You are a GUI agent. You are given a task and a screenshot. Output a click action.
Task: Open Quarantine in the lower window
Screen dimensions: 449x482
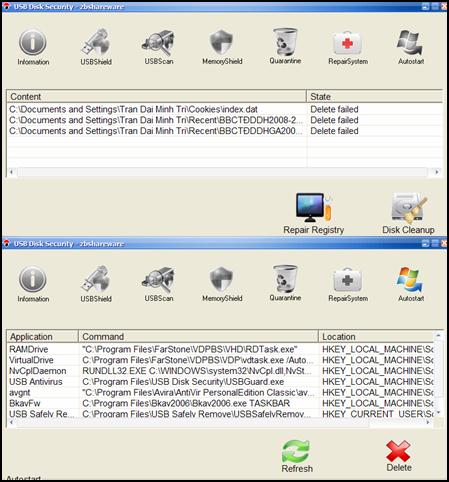click(x=285, y=283)
